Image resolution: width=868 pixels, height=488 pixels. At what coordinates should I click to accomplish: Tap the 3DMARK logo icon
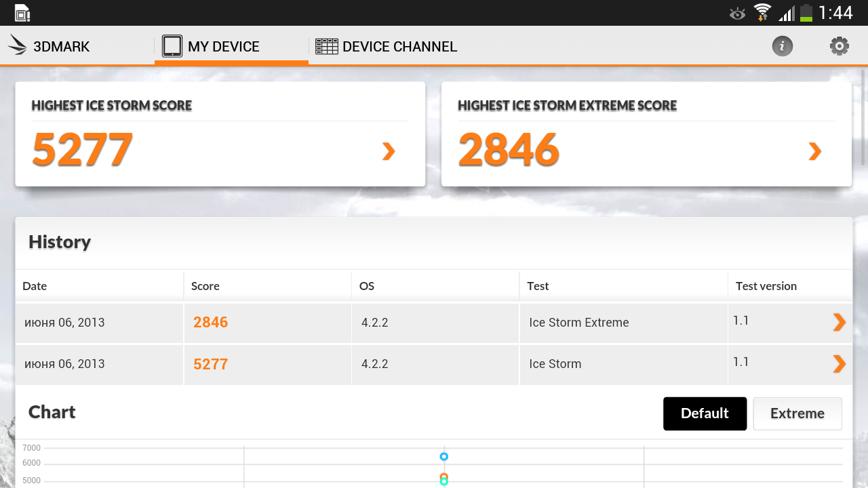click(18, 45)
